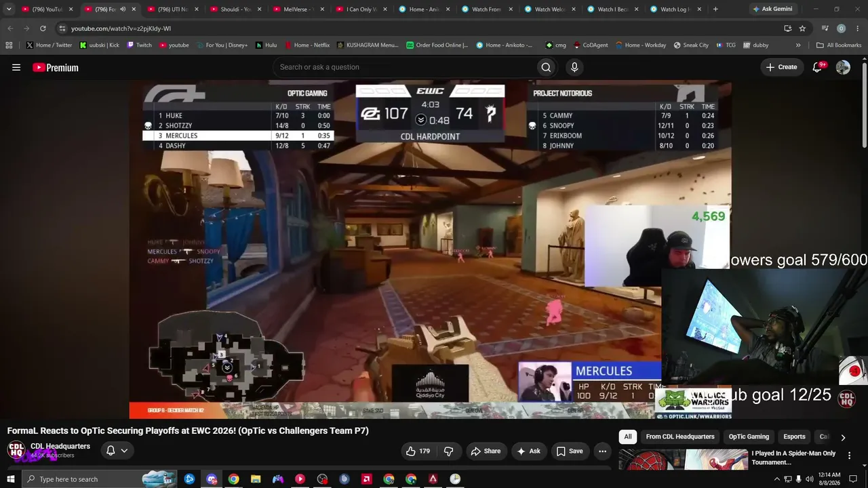Switch to the '(796) UTI' tab
Image resolution: width=868 pixels, height=488 pixels.
173,9
